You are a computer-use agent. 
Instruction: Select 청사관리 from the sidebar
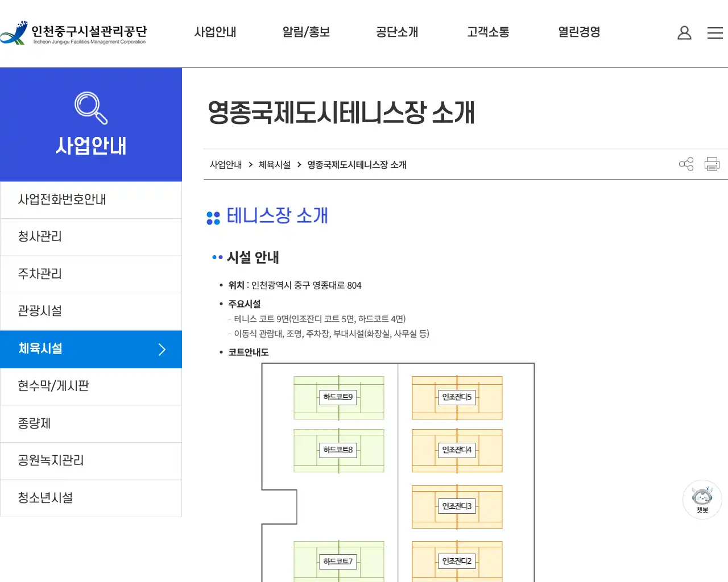point(38,237)
